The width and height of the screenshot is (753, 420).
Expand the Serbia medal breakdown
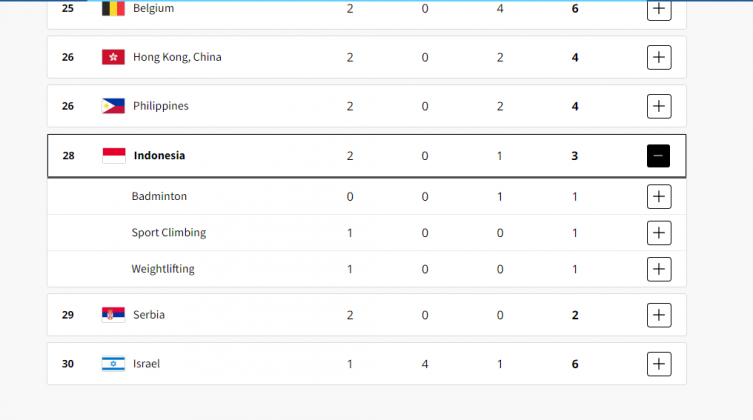pos(658,315)
